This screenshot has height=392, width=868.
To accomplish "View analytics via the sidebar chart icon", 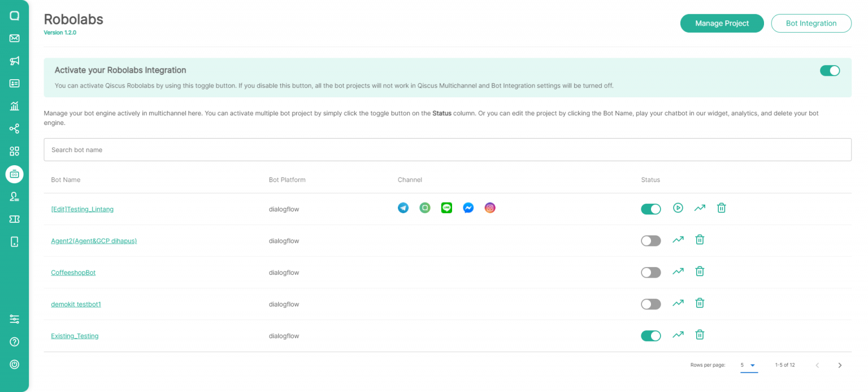I will click(x=14, y=106).
